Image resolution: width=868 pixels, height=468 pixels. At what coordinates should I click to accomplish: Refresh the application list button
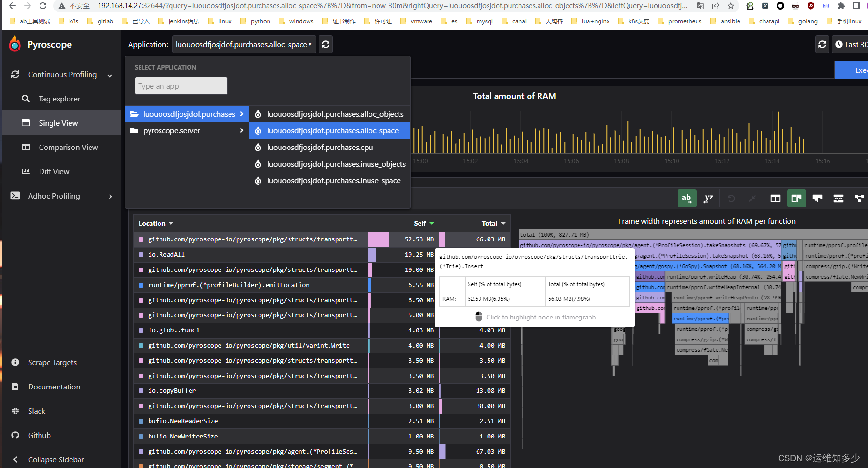click(326, 44)
